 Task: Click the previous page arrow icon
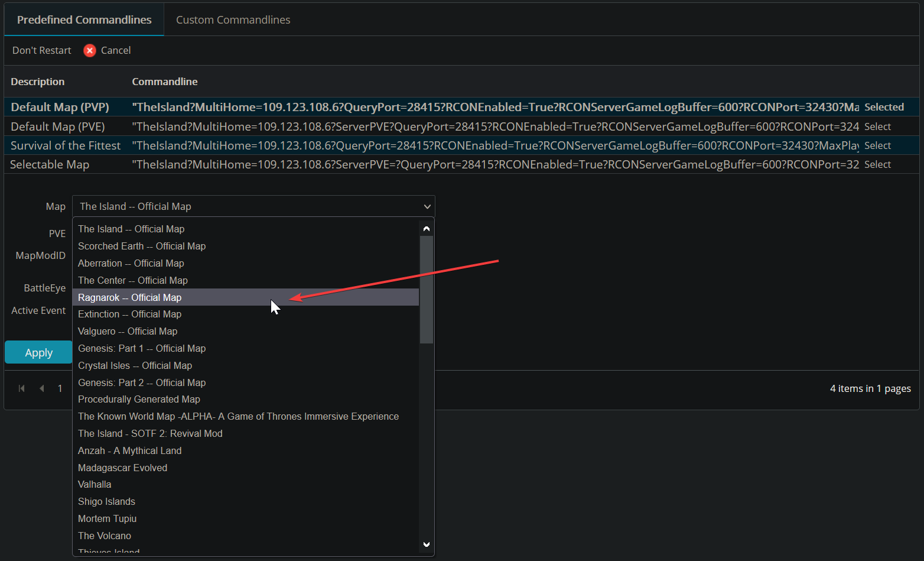(41, 388)
